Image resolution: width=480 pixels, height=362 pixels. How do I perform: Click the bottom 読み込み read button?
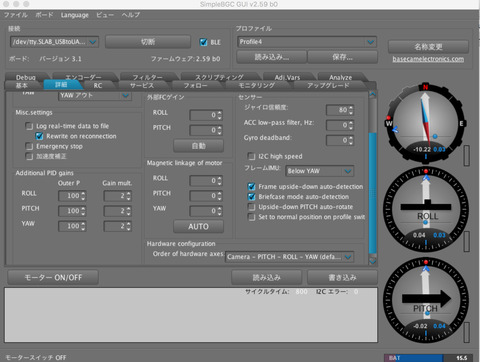267,277
